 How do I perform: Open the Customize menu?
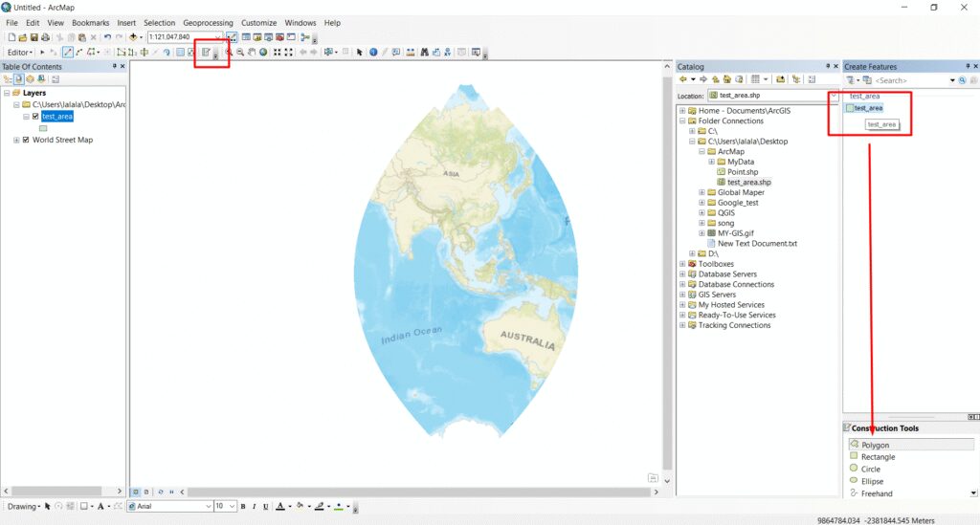click(x=258, y=23)
